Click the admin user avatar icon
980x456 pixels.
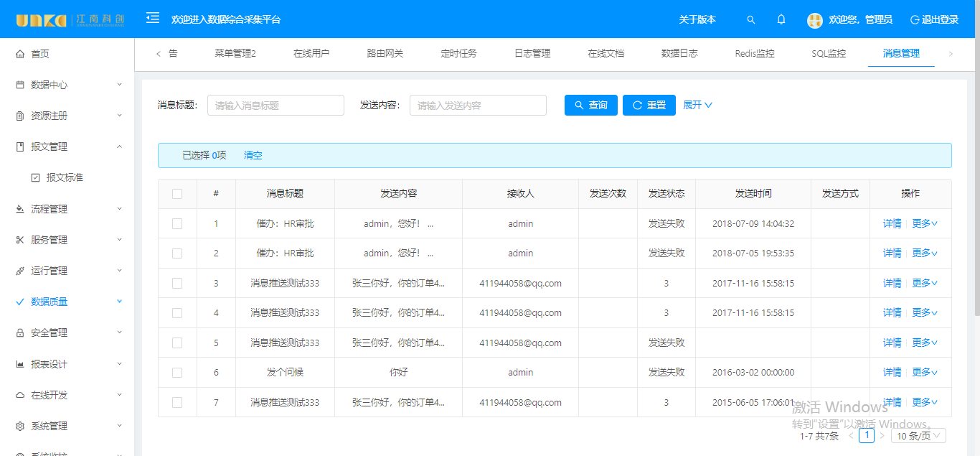tap(814, 20)
